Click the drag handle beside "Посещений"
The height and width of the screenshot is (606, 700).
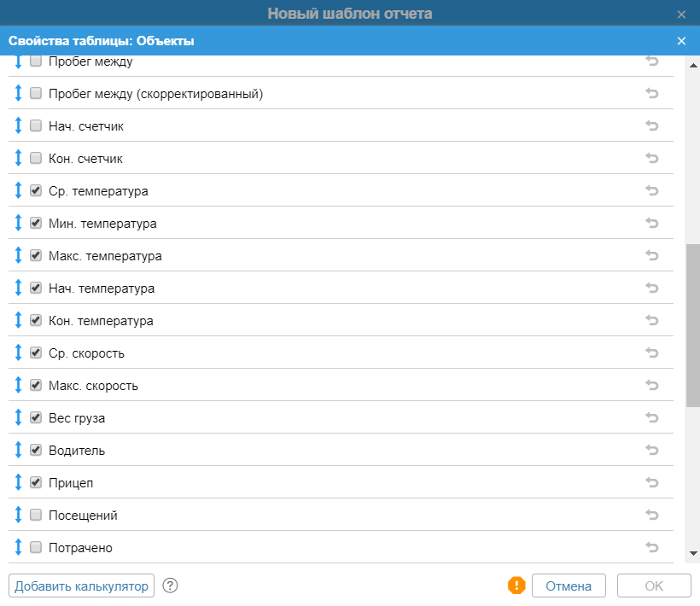tap(18, 515)
